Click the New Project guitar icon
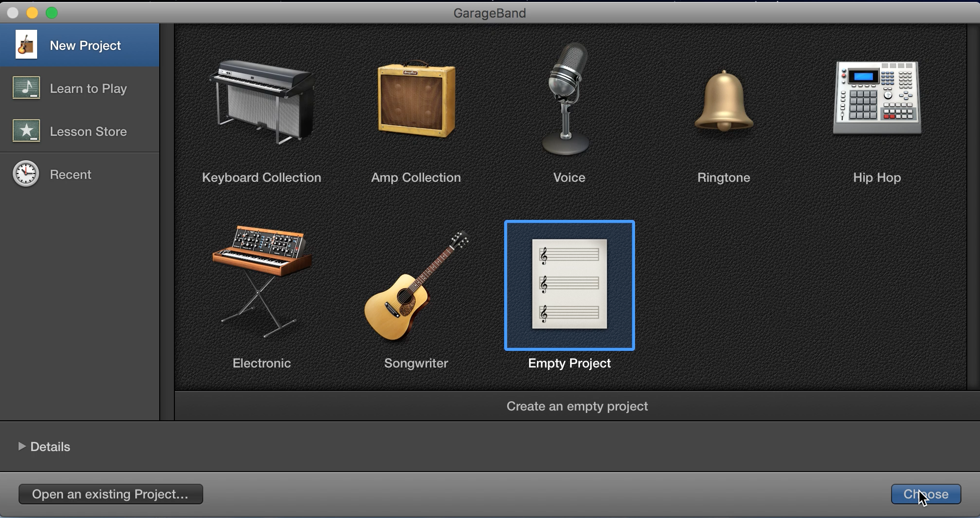Image resolution: width=980 pixels, height=518 pixels. pyautogui.click(x=26, y=44)
